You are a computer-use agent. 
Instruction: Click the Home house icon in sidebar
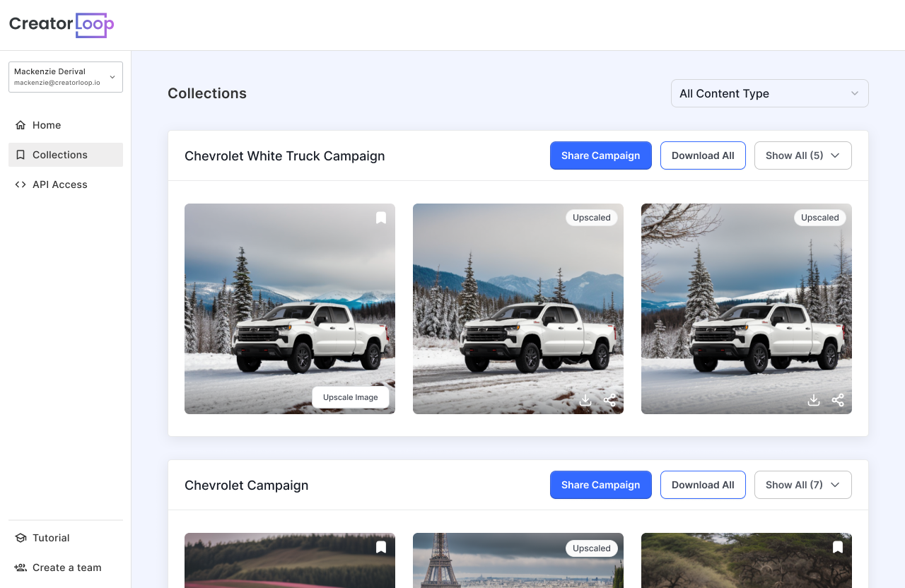click(21, 125)
